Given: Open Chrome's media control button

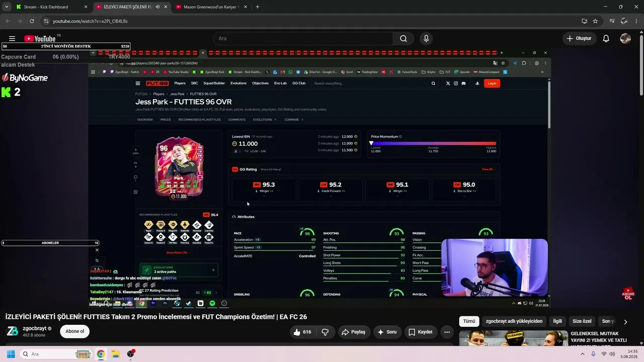Looking at the screenshot, I should [x=612, y=21].
